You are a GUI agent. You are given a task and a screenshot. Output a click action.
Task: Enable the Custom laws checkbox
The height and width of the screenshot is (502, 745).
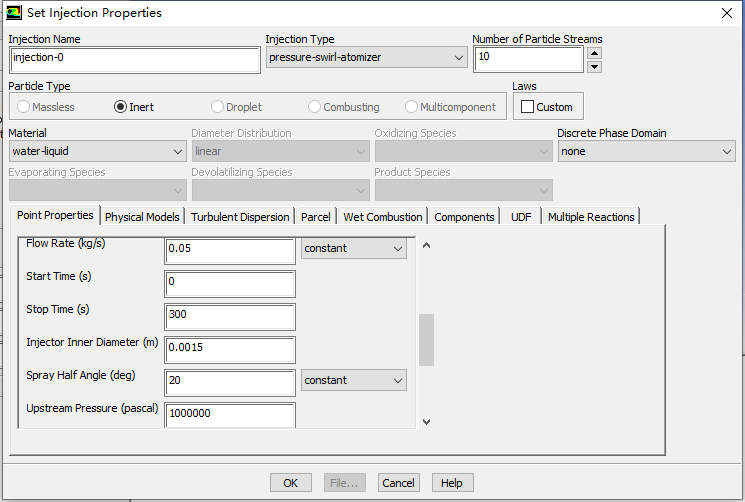pos(528,107)
